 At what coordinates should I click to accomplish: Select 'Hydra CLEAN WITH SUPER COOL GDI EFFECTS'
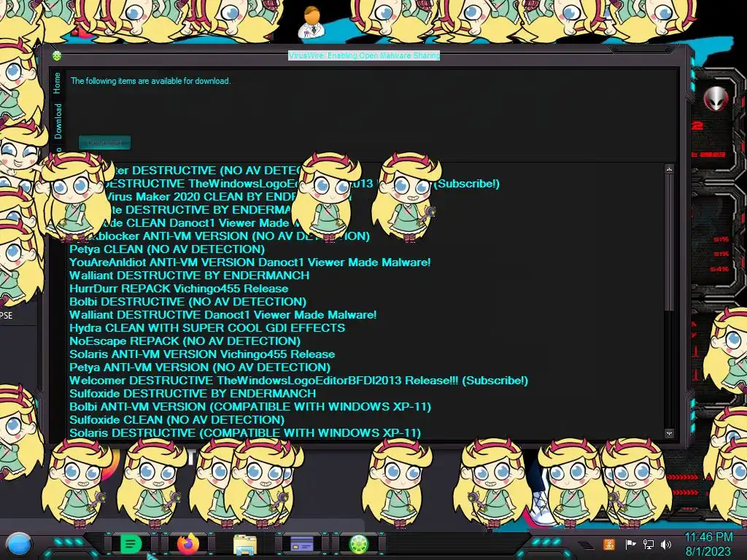point(207,328)
